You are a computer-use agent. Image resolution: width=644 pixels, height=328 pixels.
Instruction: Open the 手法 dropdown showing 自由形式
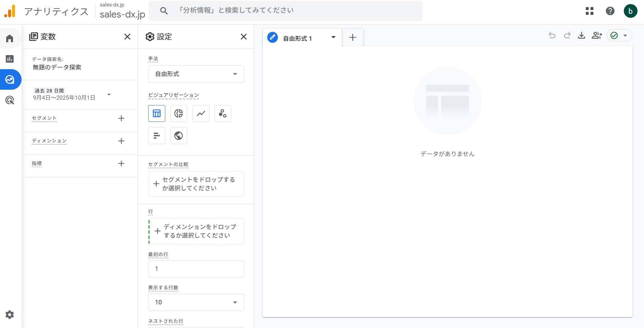pos(196,74)
